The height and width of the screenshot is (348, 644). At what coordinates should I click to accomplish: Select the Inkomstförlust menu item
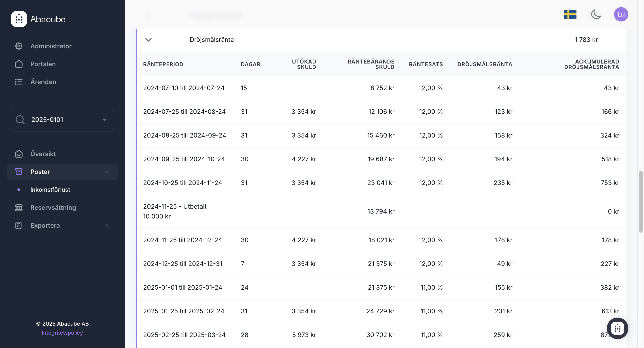pyautogui.click(x=50, y=189)
